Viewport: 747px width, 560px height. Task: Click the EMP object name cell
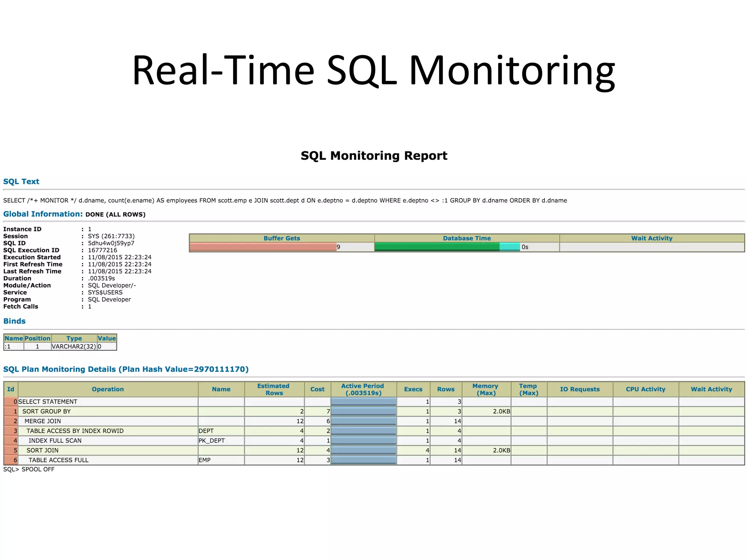pyautogui.click(x=221, y=460)
